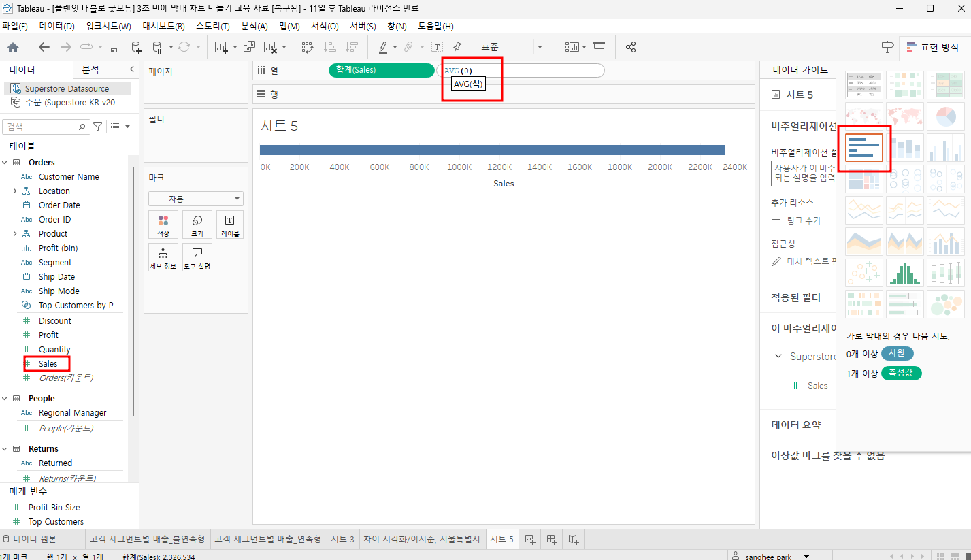Image resolution: width=971 pixels, height=560 pixels.
Task: Click the redo forward arrow in toolbar
Action: 66,47
